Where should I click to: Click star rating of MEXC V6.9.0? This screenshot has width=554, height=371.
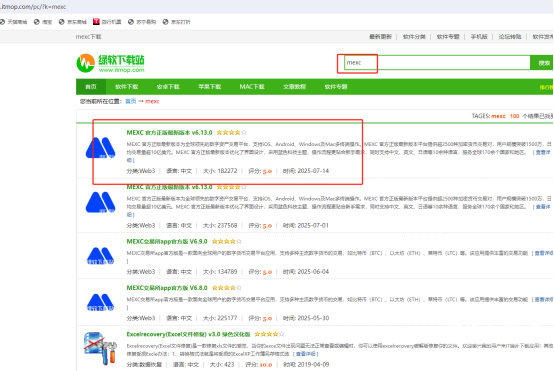pos(226,242)
